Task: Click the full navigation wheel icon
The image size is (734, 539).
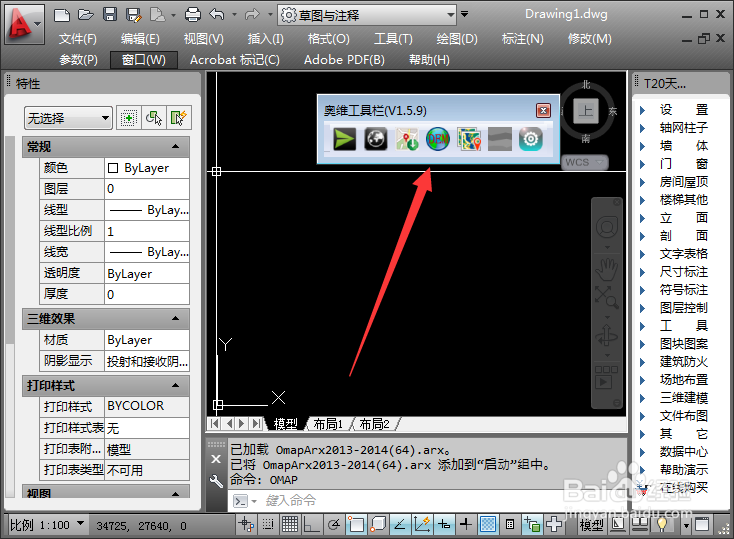Action: pos(607,228)
